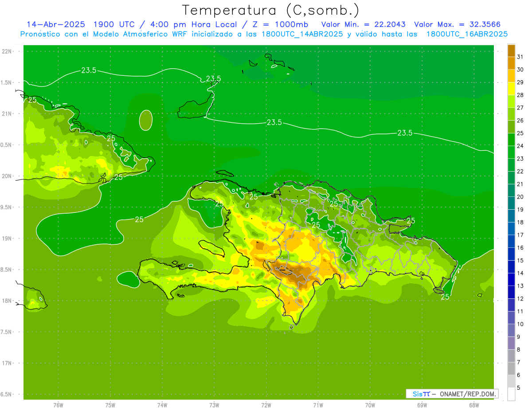Select legend swatch between 30 and 31
This screenshot has height=411, width=532.
(511, 63)
